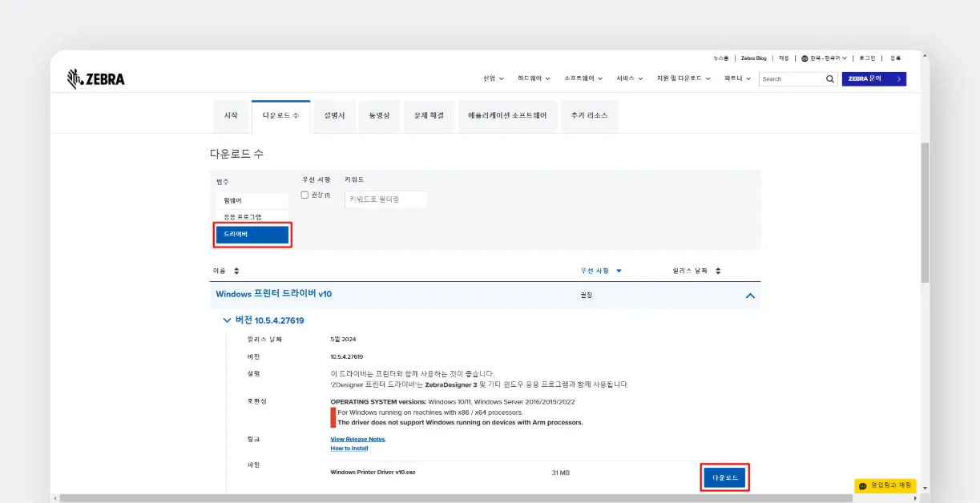Sort by name column arrows
This screenshot has height=503, width=980.
click(x=236, y=271)
